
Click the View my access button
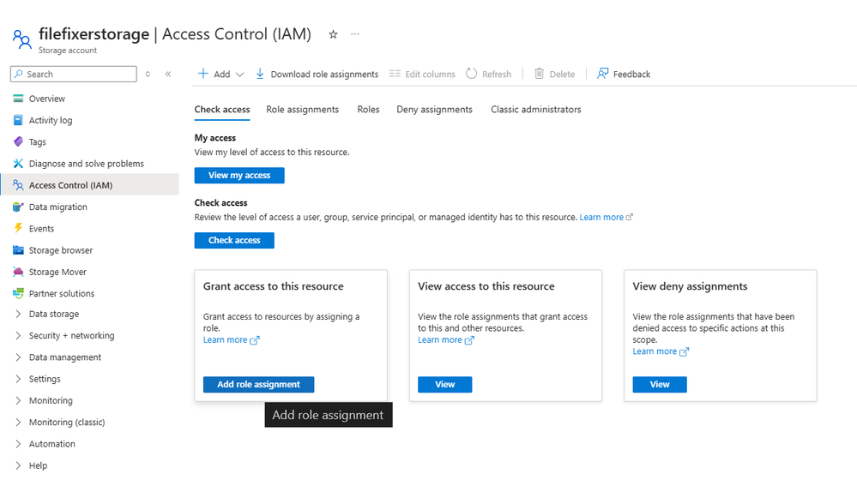(x=239, y=175)
